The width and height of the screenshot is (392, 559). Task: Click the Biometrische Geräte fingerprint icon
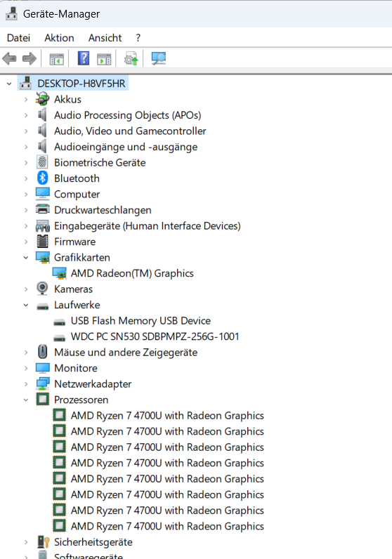pyautogui.click(x=42, y=162)
